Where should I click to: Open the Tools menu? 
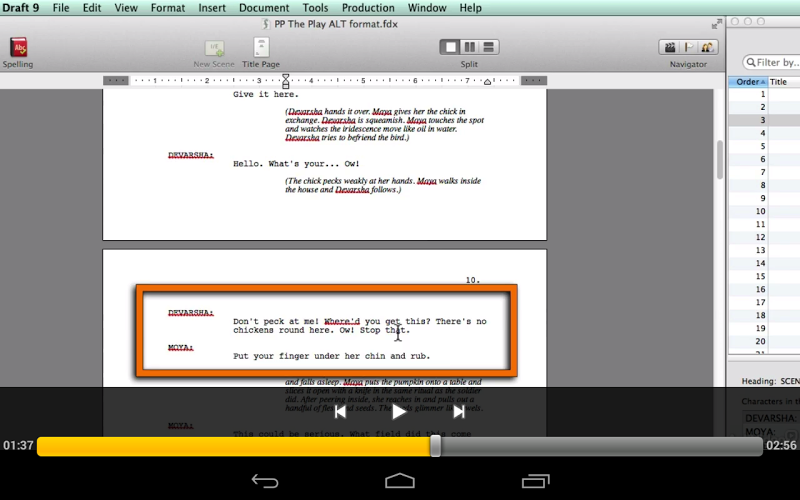tap(315, 8)
